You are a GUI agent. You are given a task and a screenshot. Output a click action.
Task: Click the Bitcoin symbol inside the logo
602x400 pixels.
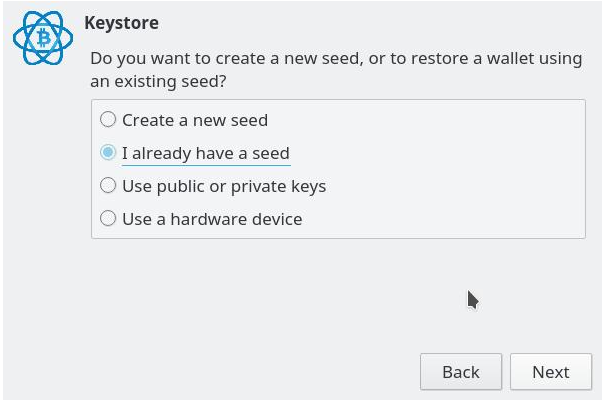tap(43, 38)
